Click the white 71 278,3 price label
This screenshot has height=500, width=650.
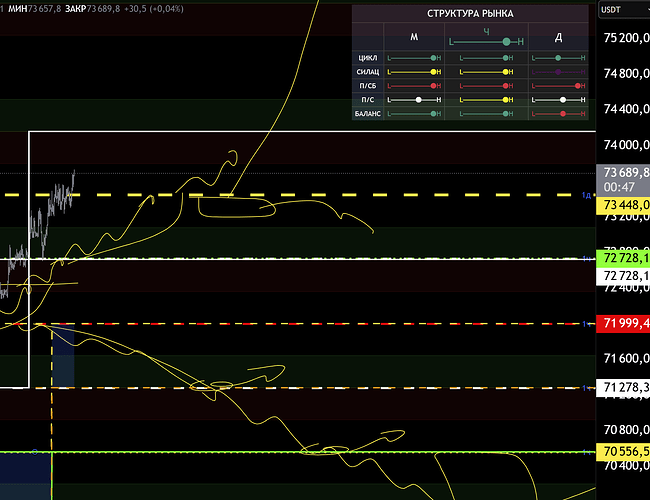tap(624, 387)
